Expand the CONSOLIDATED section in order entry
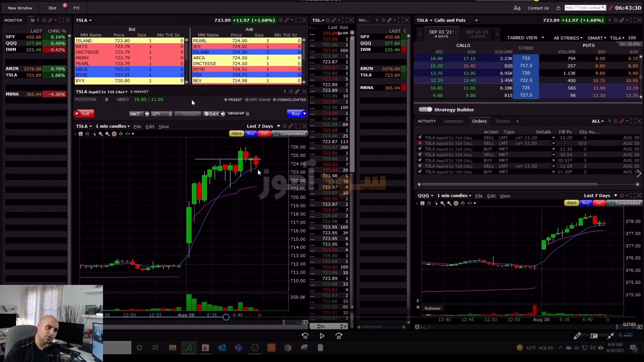The width and height of the screenshot is (644, 362). click(x=289, y=100)
